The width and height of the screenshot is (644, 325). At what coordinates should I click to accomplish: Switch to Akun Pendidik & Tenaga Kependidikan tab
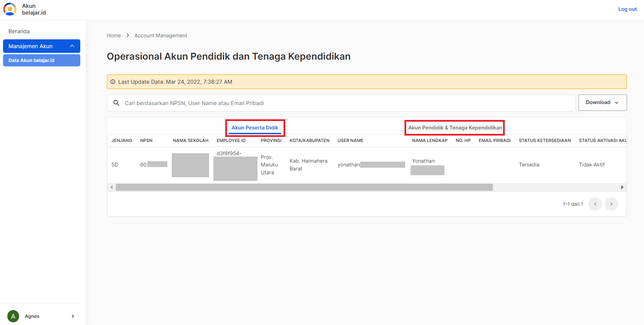pos(455,128)
